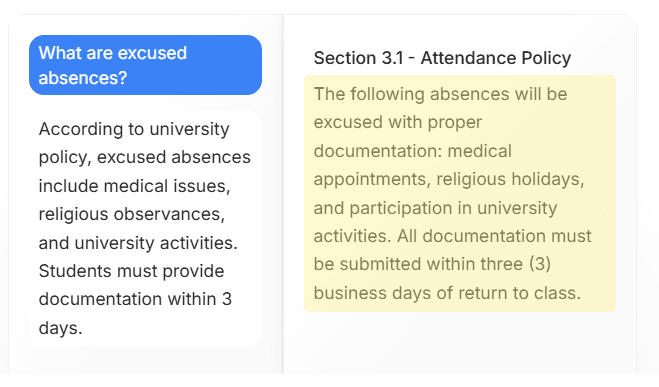659x387 pixels.
Task: Click the vertical divider between chat and source panels
Action: click(283, 194)
